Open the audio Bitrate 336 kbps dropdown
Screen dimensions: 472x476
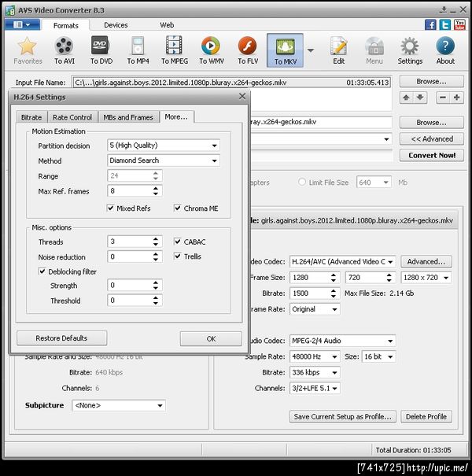315,372
